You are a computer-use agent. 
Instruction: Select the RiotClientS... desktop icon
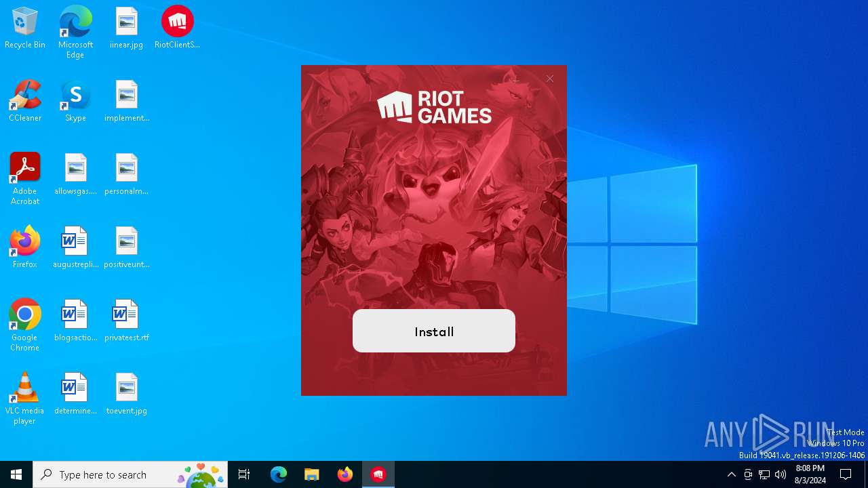[x=177, y=28]
